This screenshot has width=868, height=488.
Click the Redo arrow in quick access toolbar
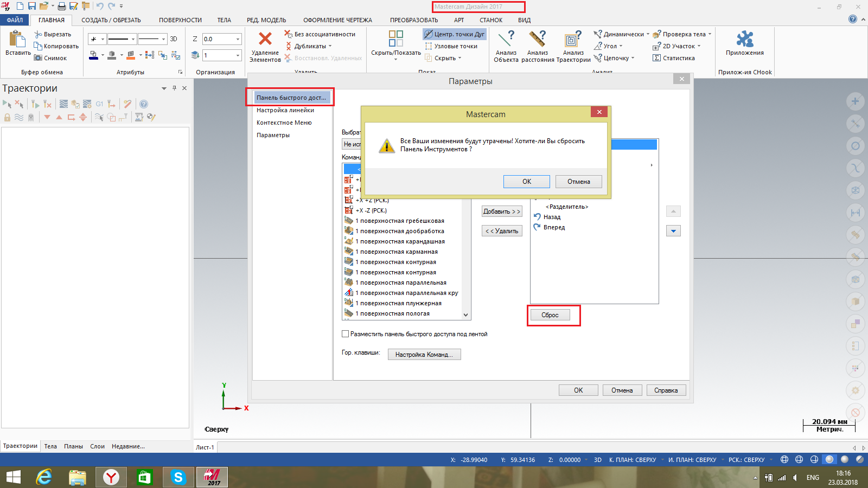[x=111, y=6]
